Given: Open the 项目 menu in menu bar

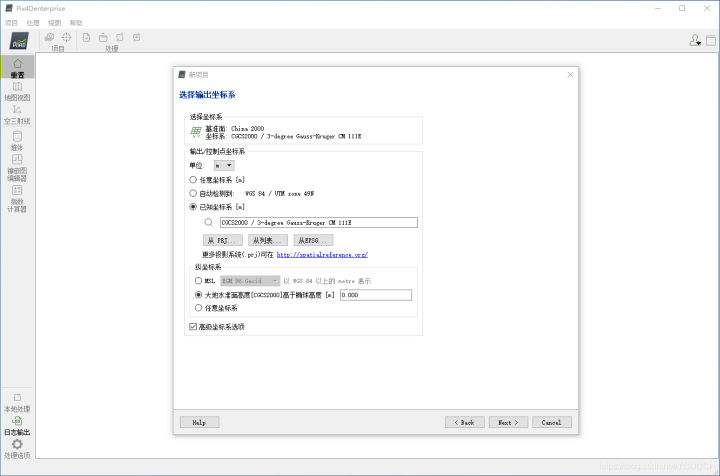Looking at the screenshot, I should (x=11, y=22).
